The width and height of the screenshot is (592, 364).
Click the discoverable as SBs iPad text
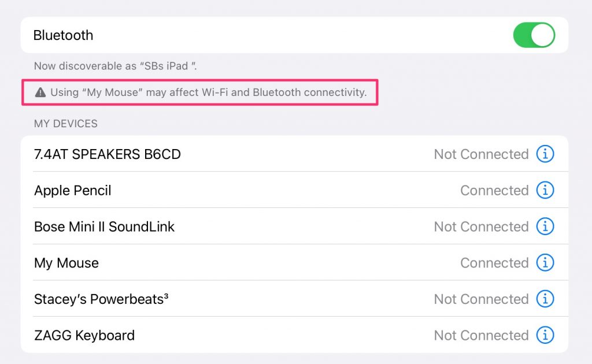click(115, 66)
